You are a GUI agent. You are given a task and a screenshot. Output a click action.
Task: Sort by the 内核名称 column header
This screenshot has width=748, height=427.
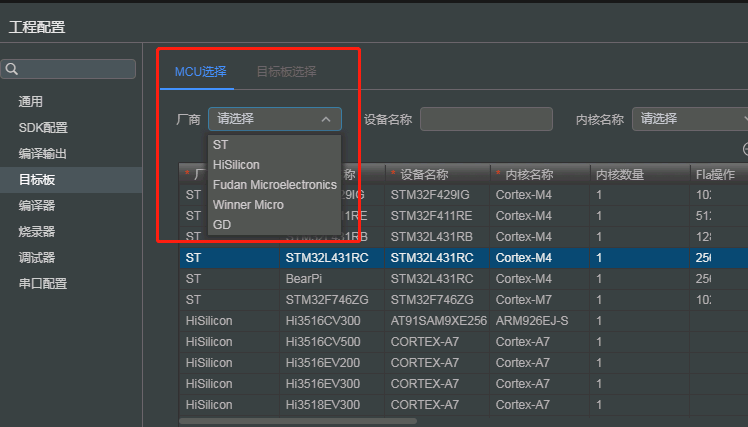pyautogui.click(x=540, y=175)
